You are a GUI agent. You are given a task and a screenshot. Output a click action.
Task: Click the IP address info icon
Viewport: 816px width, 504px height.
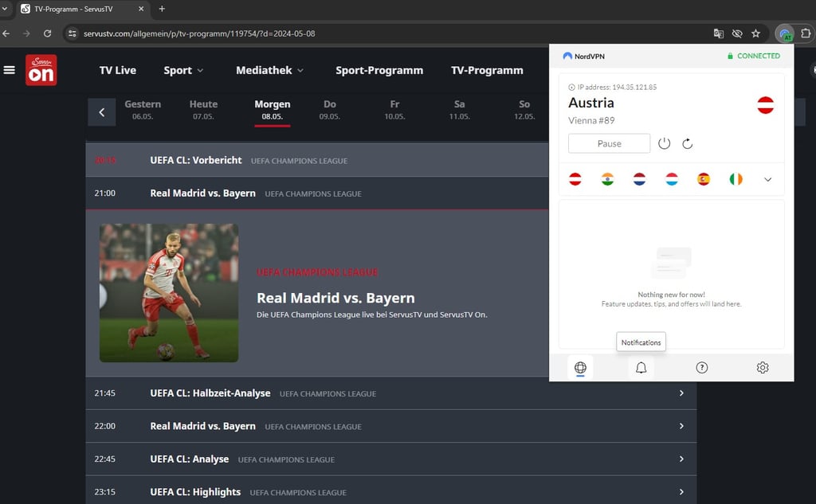coord(571,88)
